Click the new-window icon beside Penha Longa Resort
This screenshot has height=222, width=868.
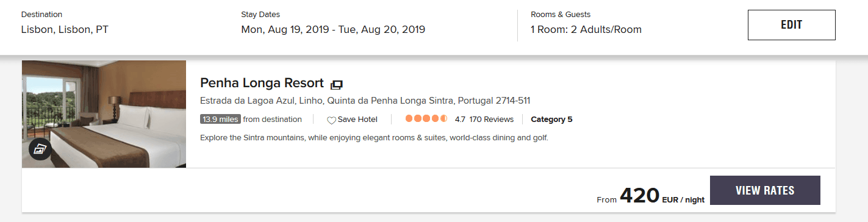coord(337,84)
